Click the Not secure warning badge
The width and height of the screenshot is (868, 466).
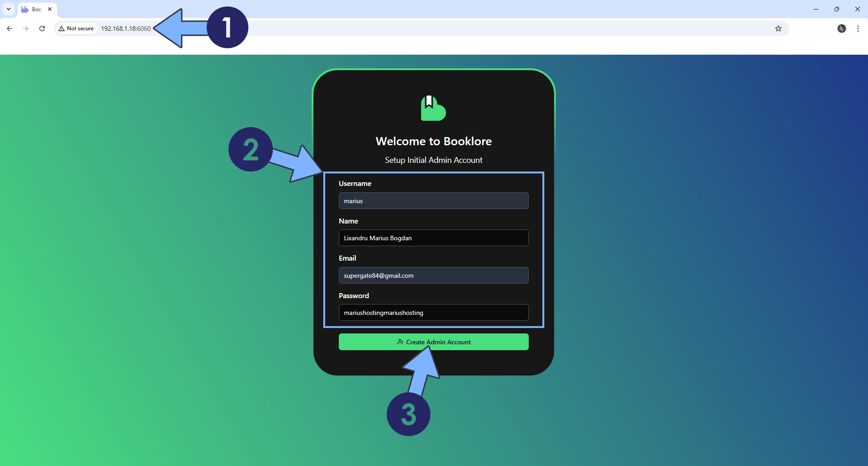[76, 29]
